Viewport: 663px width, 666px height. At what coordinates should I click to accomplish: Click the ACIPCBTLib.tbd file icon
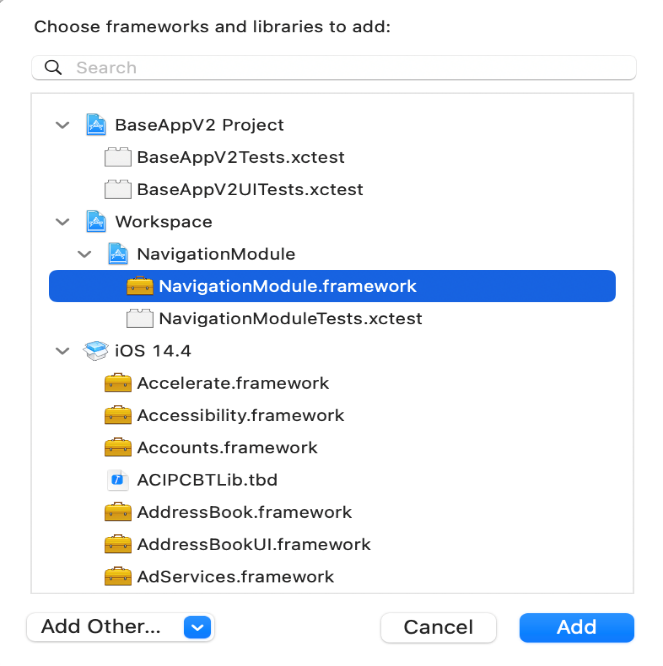tap(118, 480)
